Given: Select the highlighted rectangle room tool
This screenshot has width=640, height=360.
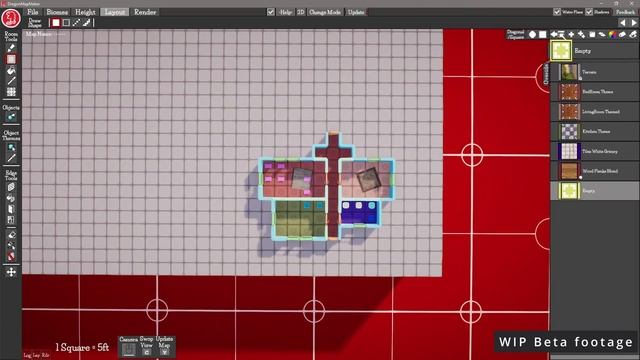Looking at the screenshot, I should [11, 59].
